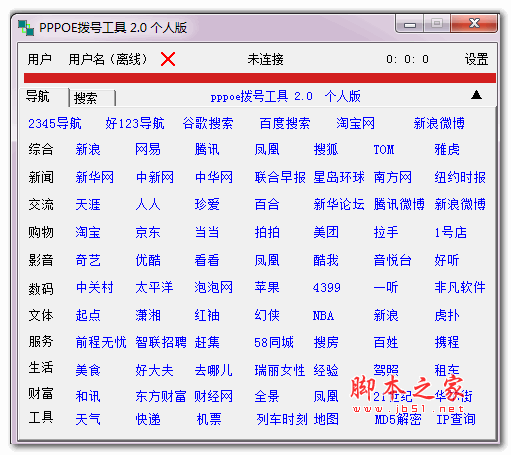Open the 4399 link
The width and height of the screenshot is (511, 455).
(x=327, y=287)
